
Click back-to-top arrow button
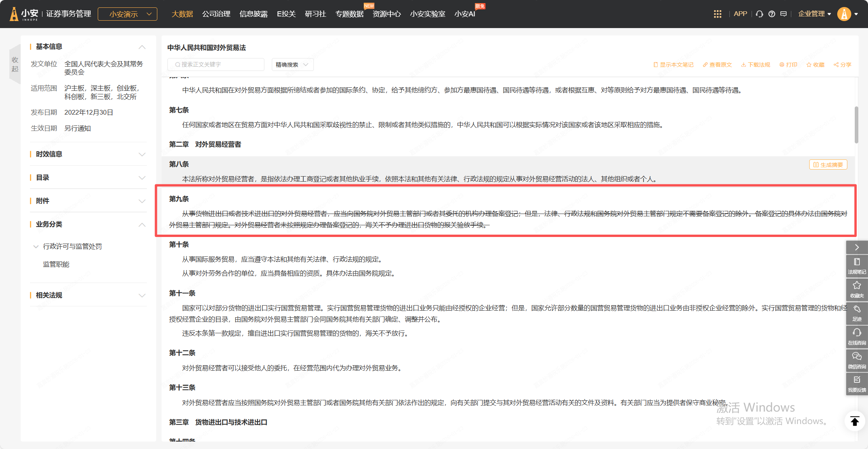tap(855, 421)
